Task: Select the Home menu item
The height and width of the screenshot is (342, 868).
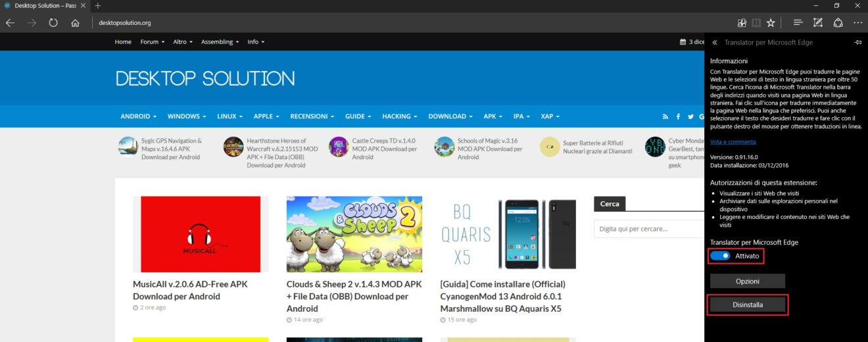Action: [123, 42]
